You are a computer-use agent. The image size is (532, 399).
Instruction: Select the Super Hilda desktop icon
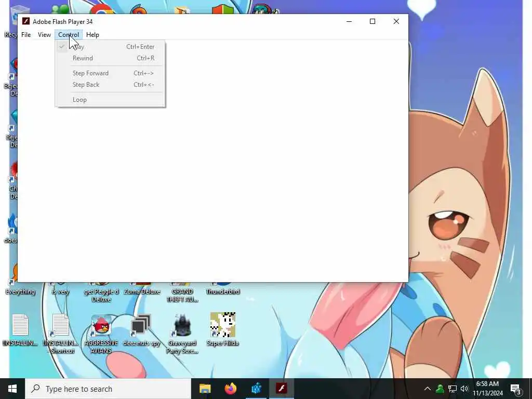pos(222,329)
